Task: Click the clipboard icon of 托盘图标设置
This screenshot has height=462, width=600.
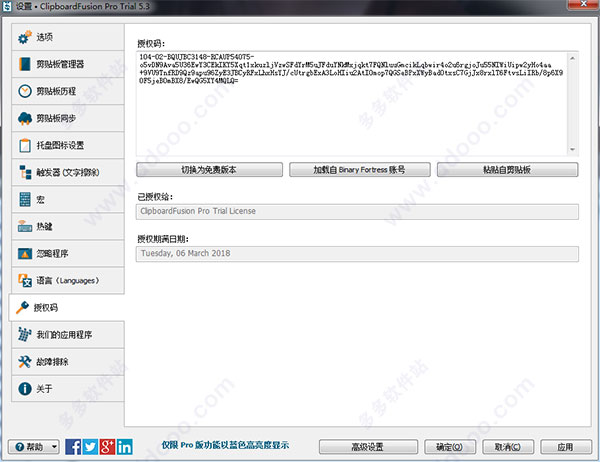Action: click(25, 145)
